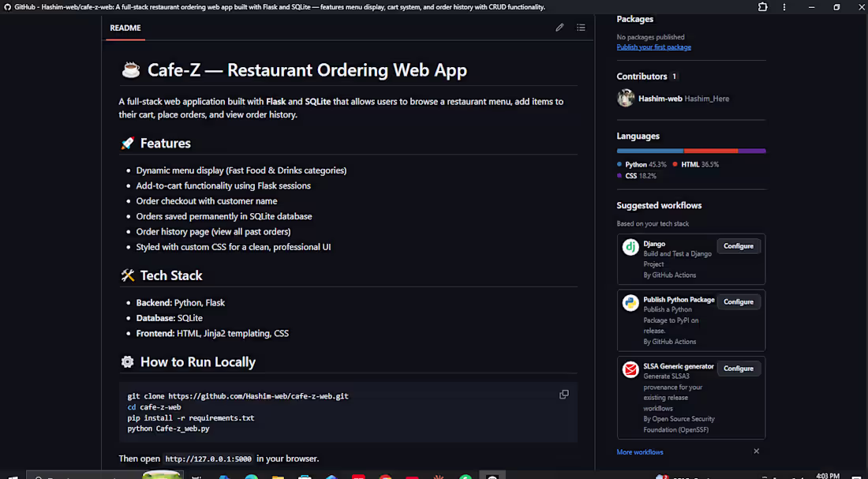Copy the git clone code block
The height and width of the screenshot is (479, 868).
(564, 395)
